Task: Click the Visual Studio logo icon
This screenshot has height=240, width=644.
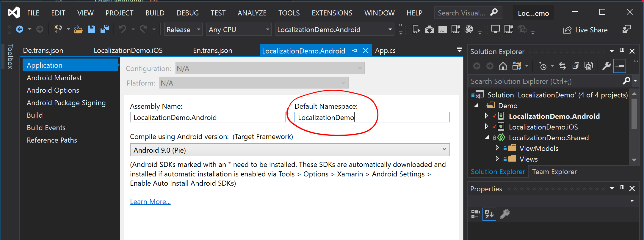Action: (x=14, y=12)
